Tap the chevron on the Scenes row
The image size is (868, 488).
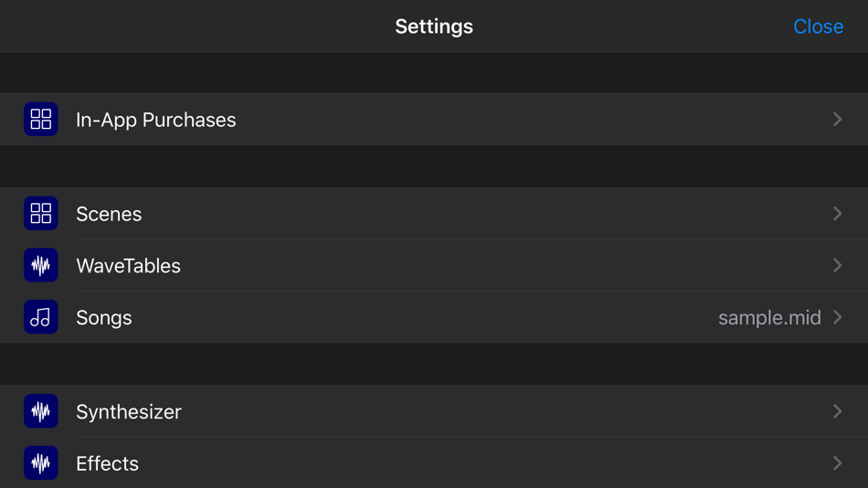point(837,214)
